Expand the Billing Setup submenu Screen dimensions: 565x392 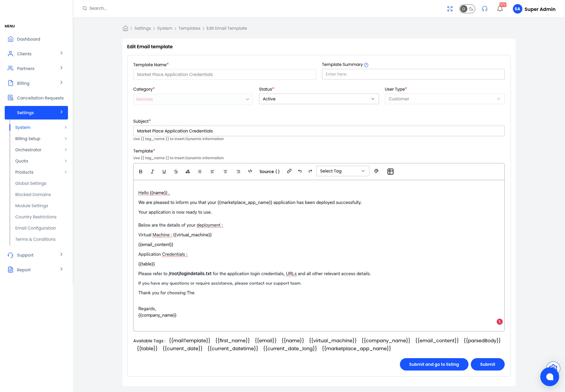(41, 139)
